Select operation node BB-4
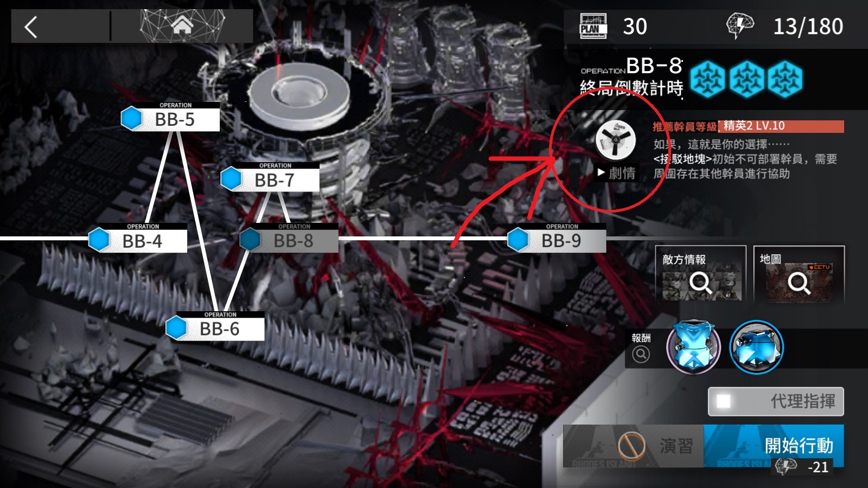The image size is (868, 488). click(x=138, y=240)
